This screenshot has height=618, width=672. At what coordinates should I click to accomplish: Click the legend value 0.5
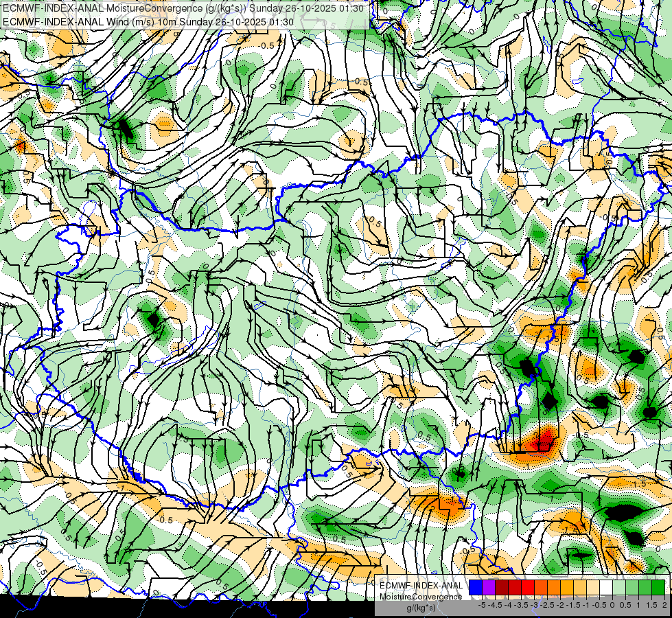625,605
